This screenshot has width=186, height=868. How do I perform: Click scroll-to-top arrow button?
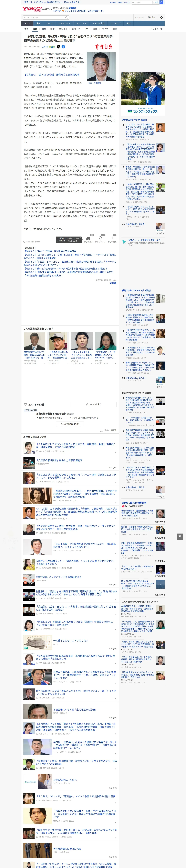(x=180, y=537)
